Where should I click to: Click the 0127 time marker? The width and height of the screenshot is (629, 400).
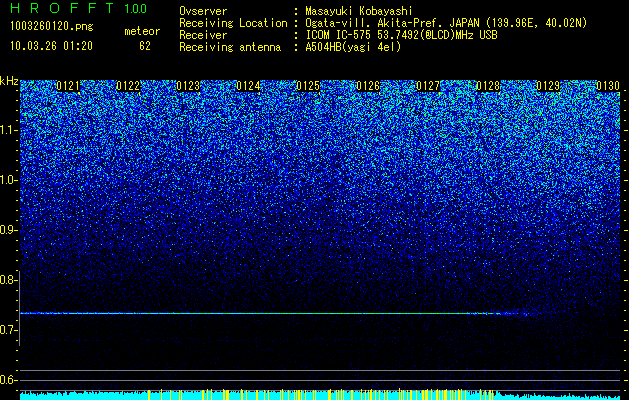(x=428, y=86)
